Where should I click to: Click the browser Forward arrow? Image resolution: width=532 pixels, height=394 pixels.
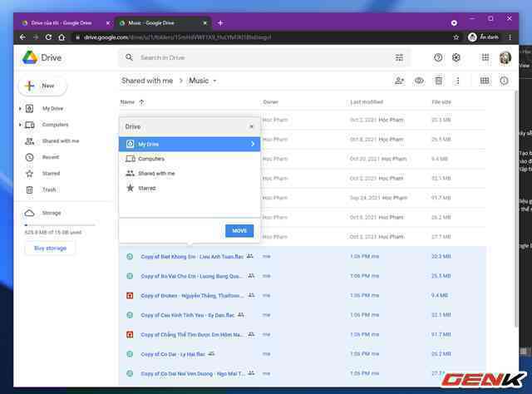[x=36, y=37]
